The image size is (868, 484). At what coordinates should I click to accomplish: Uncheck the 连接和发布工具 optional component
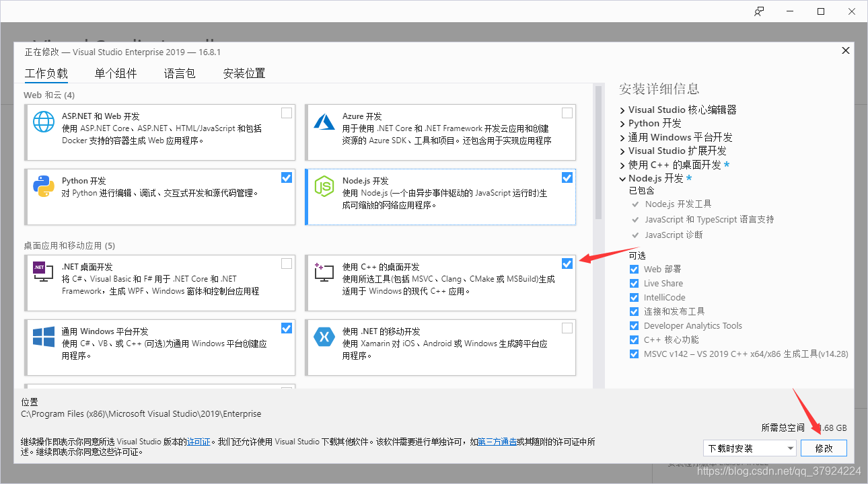pyautogui.click(x=634, y=311)
